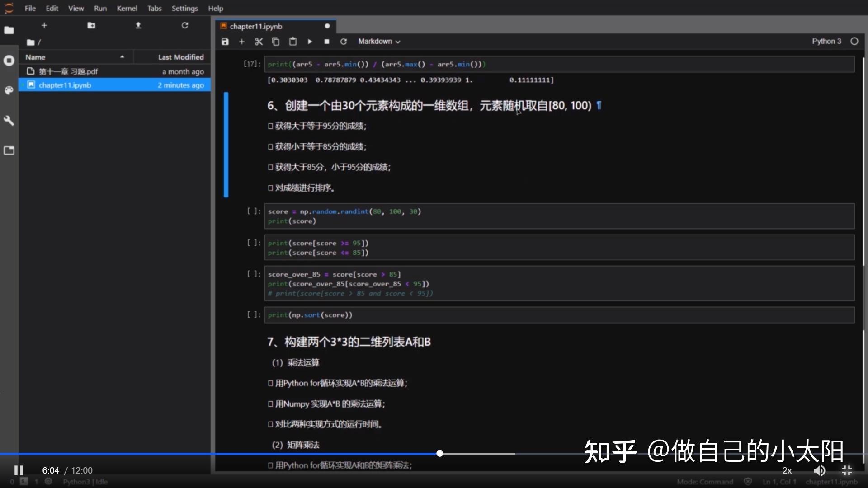Restart the kernel with the refresh icon

[344, 42]
